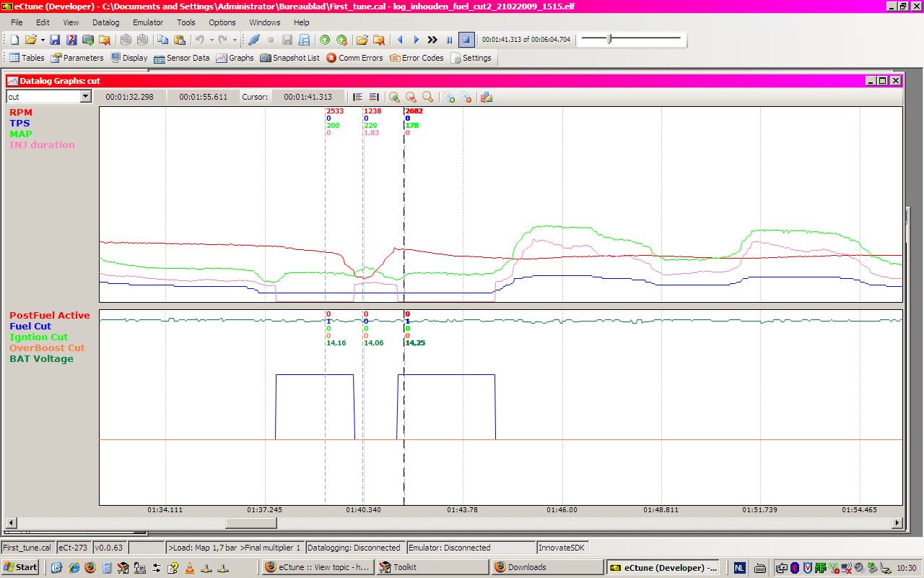Open the Tables view
The height and width of the screenshot is (578, 924).
pyautogui.click(x=27, y=58)
